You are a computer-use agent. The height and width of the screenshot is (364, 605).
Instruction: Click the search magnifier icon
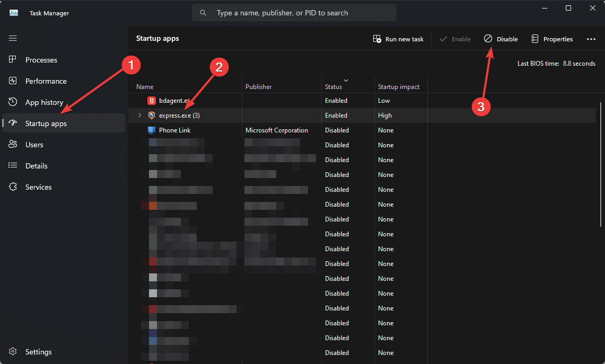203,13
